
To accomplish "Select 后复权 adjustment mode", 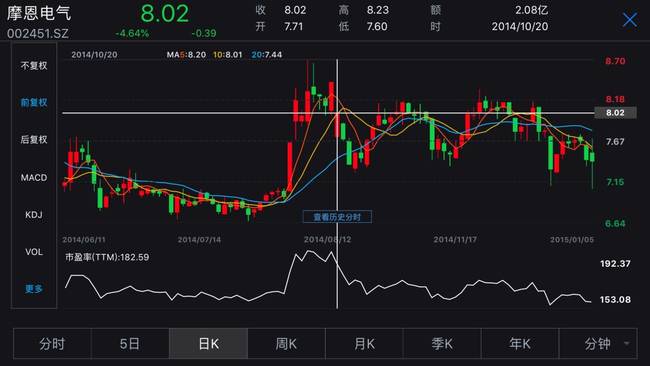I will [x=34, y=140].
